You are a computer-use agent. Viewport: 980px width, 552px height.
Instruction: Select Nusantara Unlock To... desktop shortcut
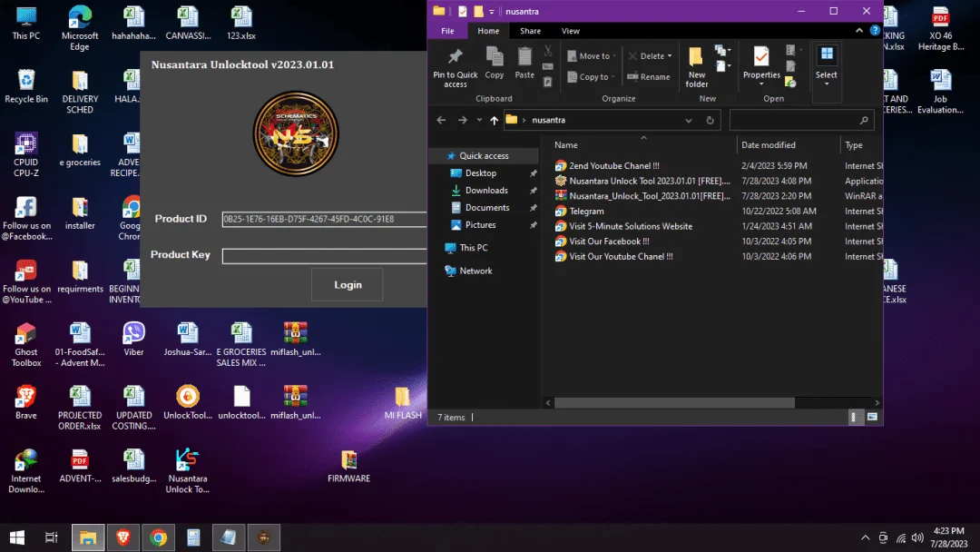(188, 470)
